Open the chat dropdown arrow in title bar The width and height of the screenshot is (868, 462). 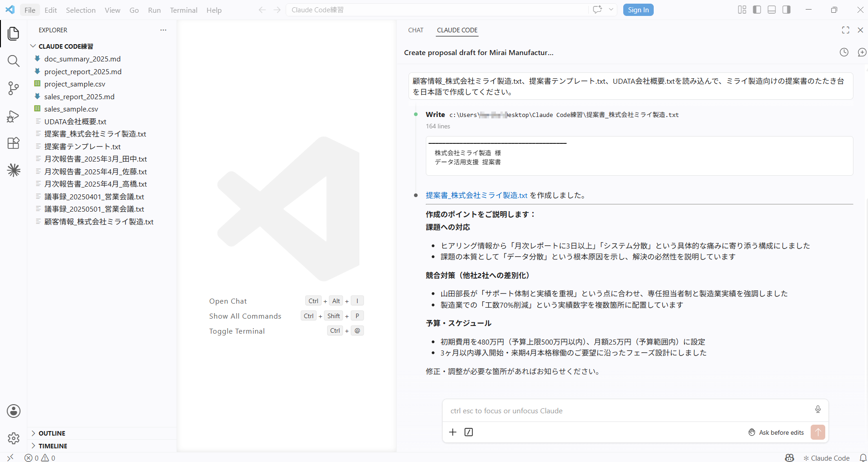[x=611, y=10]
